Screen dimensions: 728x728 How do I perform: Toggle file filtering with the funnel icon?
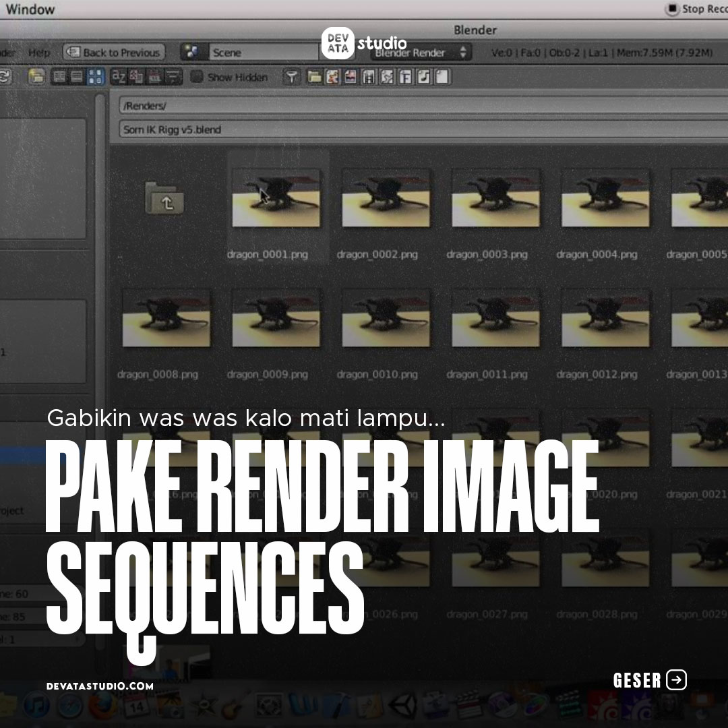291,77
